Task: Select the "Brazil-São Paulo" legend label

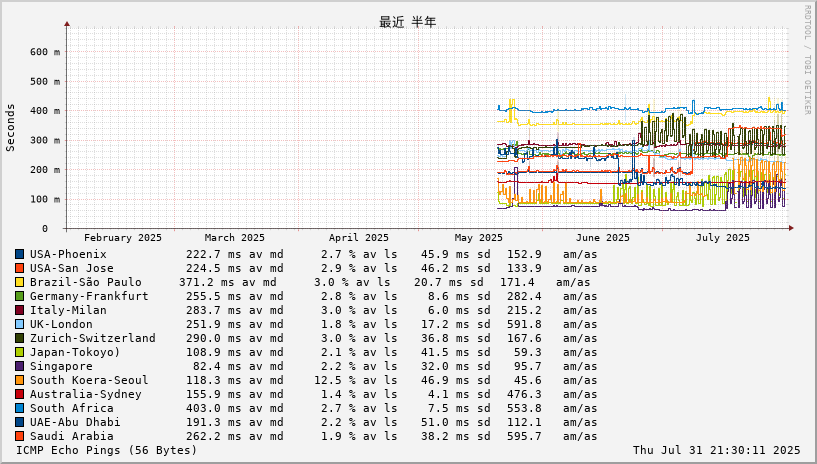Action: 85,282
